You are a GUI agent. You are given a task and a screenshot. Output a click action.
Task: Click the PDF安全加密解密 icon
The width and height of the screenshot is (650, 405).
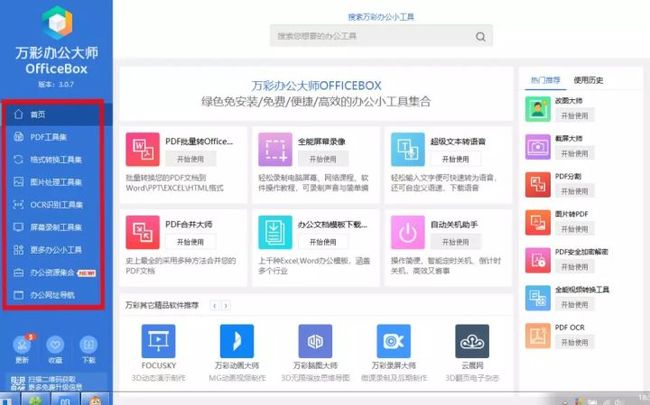tap(538, 260)
